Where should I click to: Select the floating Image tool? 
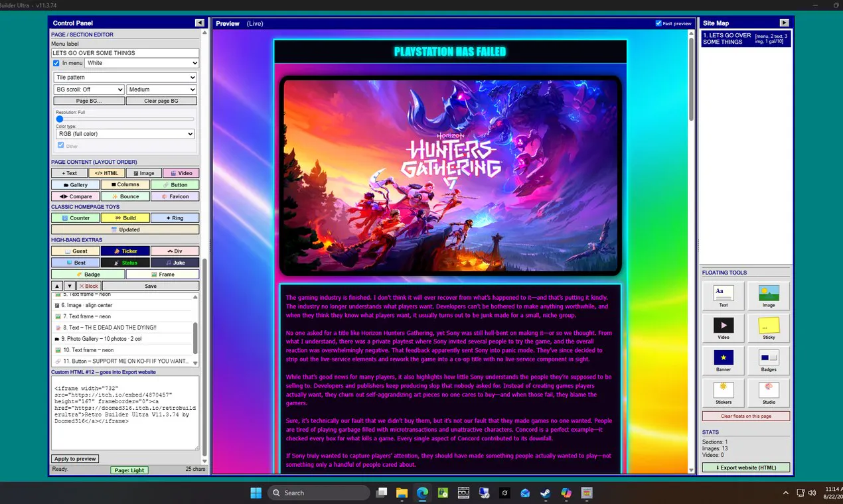[x=769, y=296]
